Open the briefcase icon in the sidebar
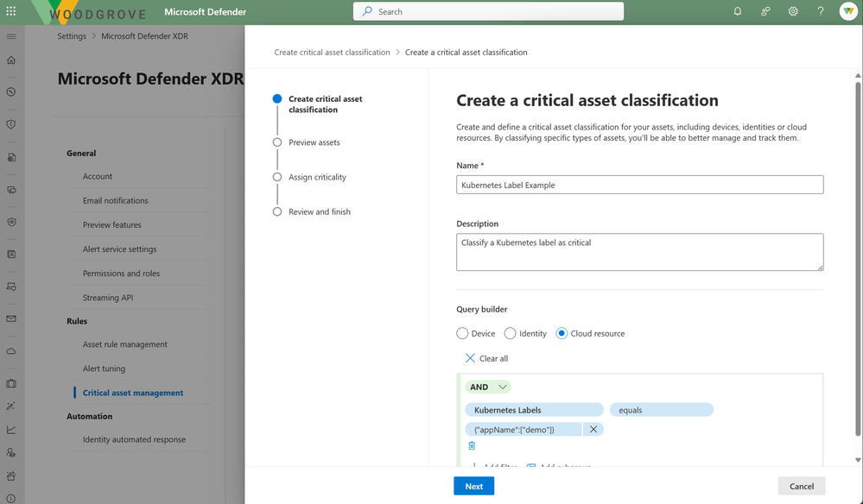The width and height of the screenshot is (863, 504). (x=11, y=384)
